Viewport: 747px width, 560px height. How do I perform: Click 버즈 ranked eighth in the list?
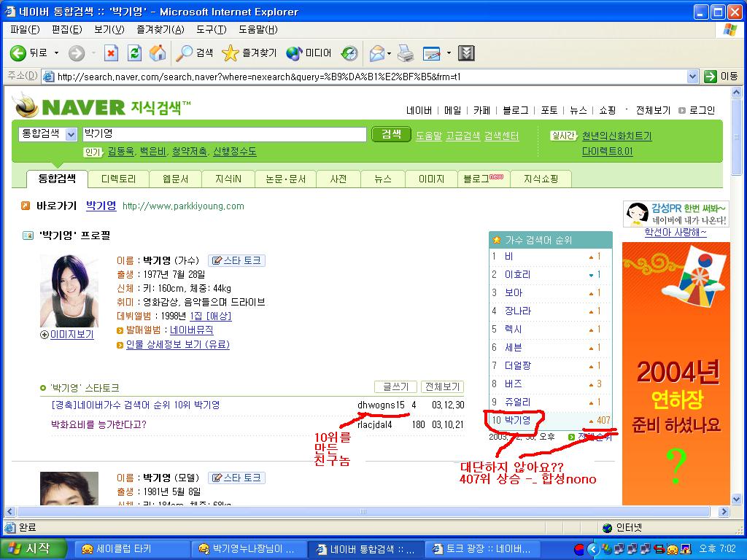click(x=514, y=384)
